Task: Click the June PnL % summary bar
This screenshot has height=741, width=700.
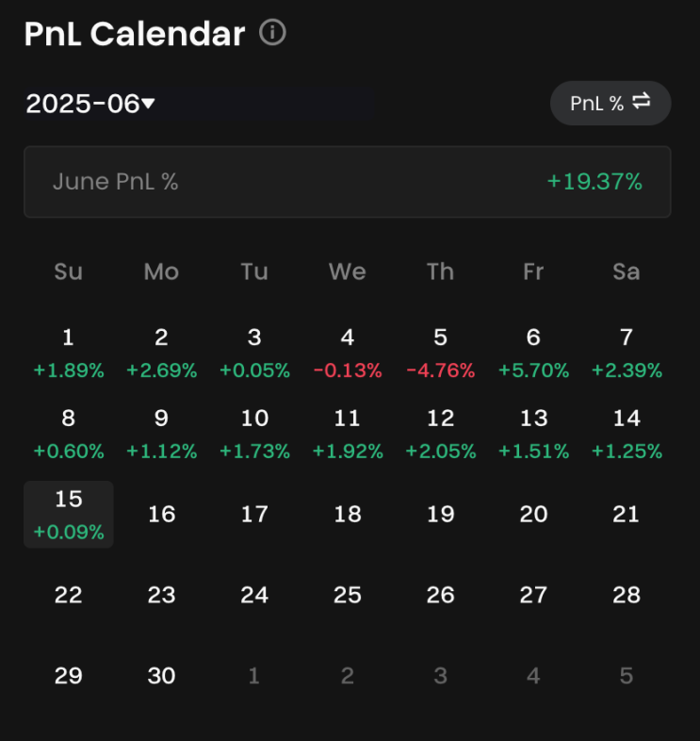Action: click(x=347, y=182)
